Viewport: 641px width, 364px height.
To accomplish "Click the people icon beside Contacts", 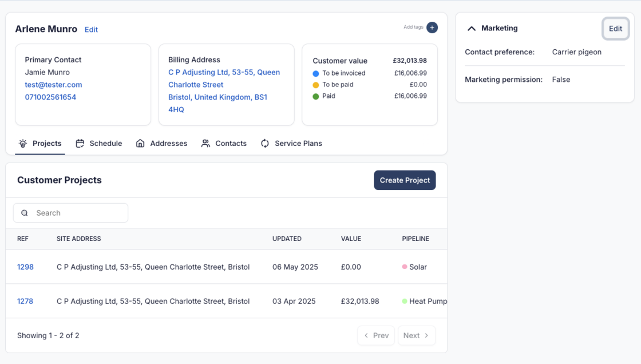I will click(205, 144).
